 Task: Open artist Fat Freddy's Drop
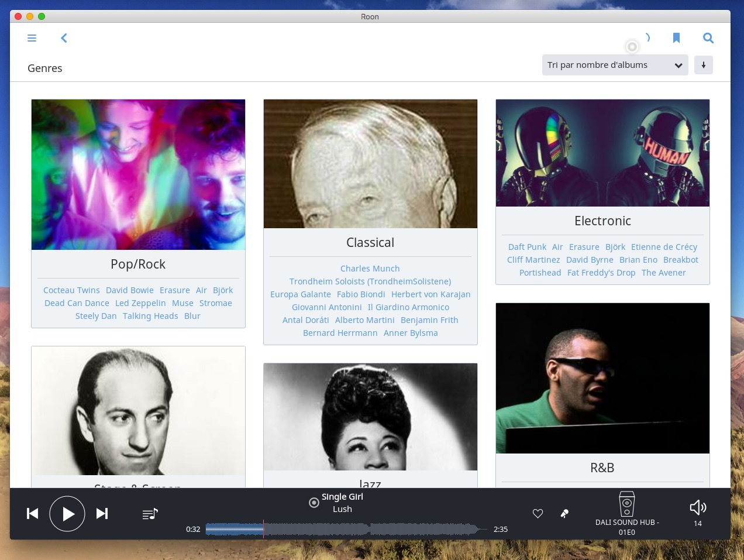click(601, 273)
